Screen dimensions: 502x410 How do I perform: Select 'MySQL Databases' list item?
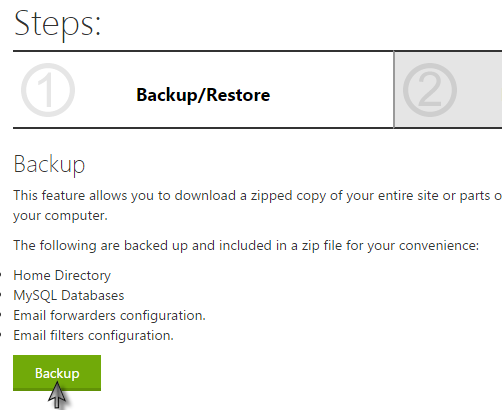[69, 295]
